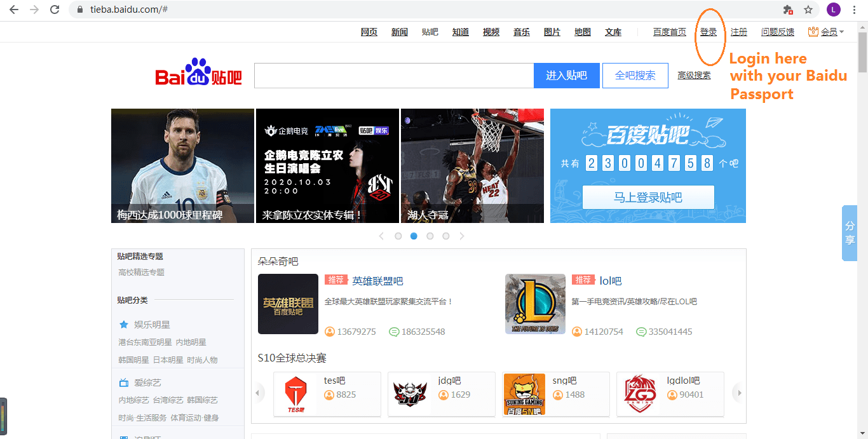Screen dimensions: 868x439
Task: Open 陈立农 birthday concert banner
Action: point(327,166)
